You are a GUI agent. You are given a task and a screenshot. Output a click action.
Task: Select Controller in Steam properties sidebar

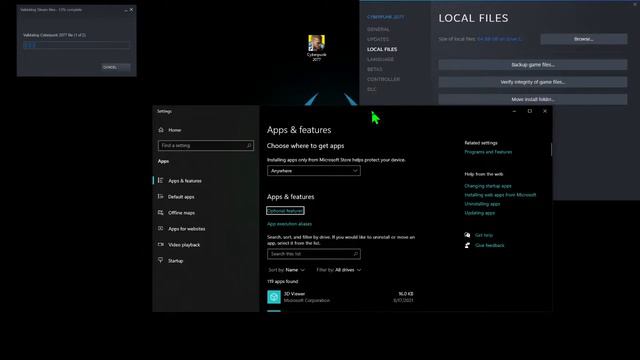point(383,79)
